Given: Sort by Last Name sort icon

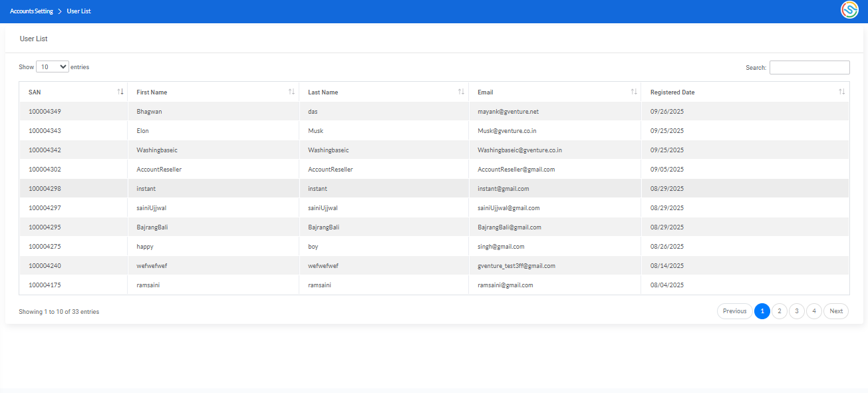Looking at the screenshot, I should click(461, 92).
